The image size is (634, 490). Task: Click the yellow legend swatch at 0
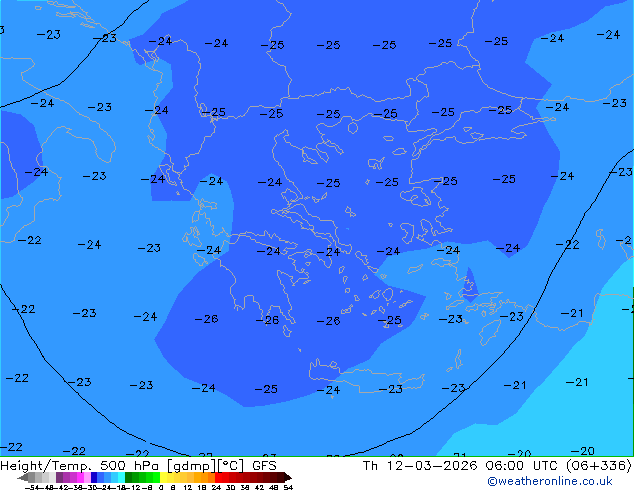(163, 477)
